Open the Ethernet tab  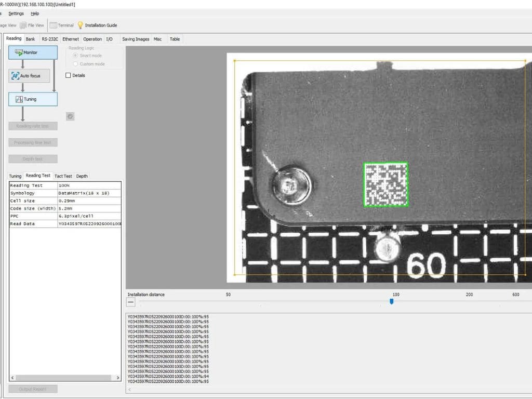coord(71,39)
